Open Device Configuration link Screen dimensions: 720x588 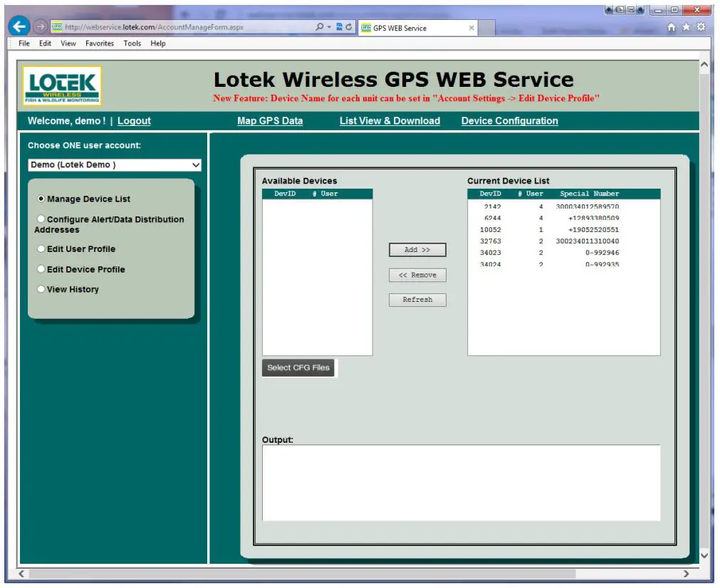[x=510, y=121]
